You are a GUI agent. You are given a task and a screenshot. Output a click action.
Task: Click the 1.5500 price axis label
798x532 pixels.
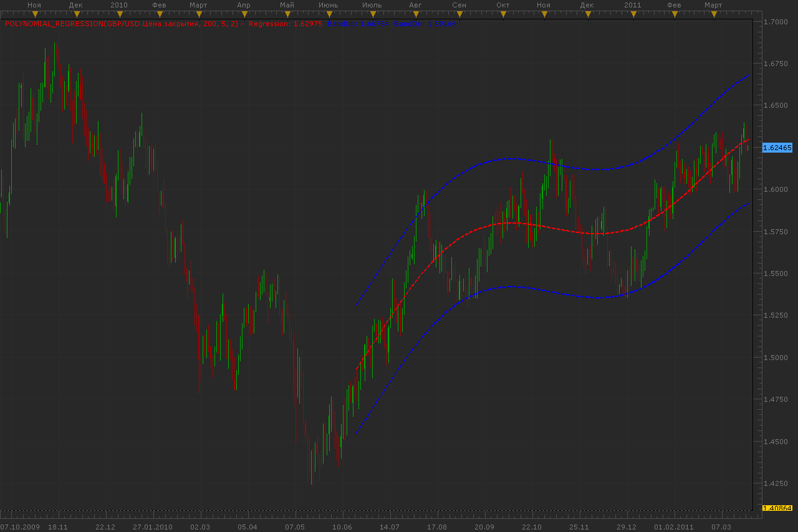coord(777,274)
